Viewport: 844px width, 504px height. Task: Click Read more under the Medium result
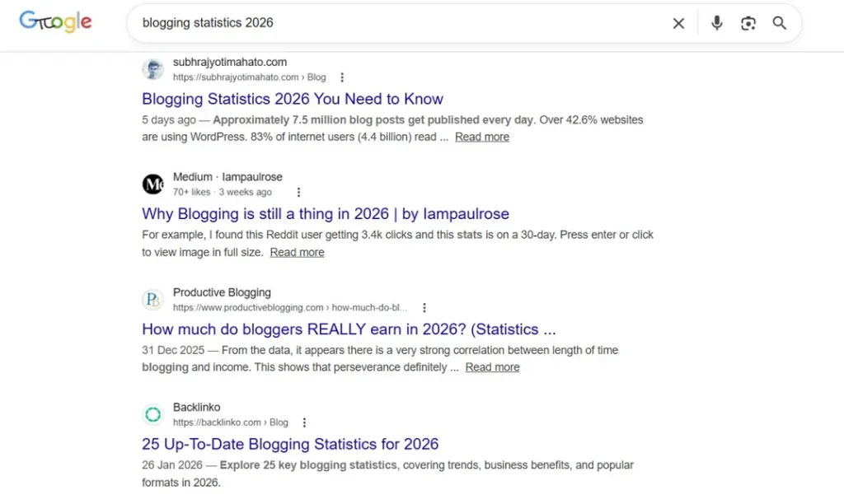tap(297, 252)
